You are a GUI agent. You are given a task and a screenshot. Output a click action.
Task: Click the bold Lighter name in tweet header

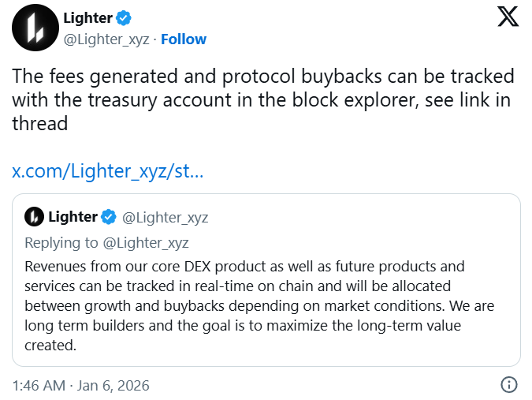tap(86, 17)
